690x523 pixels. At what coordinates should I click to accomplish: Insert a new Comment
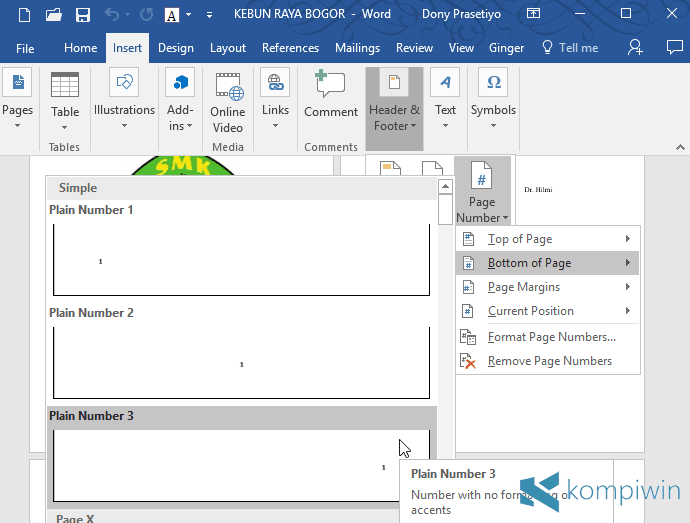coord(331,93)
